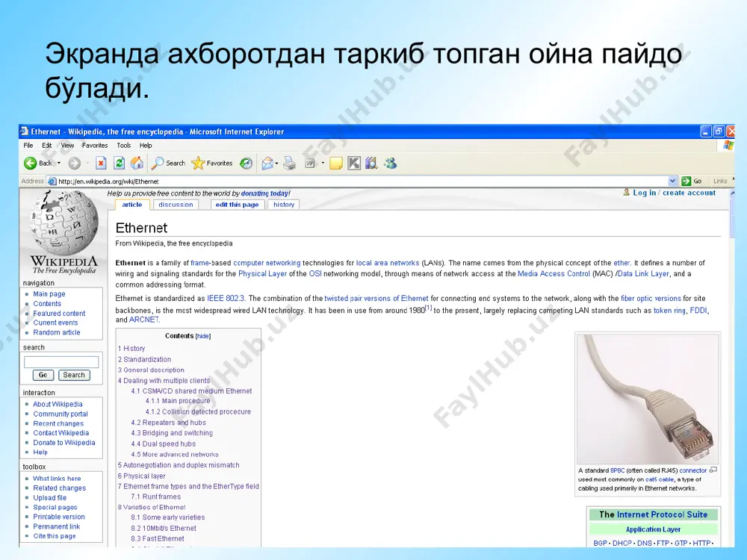Open the edit this page tab
This screenshot has height=560, width=747.
[238, 205]
